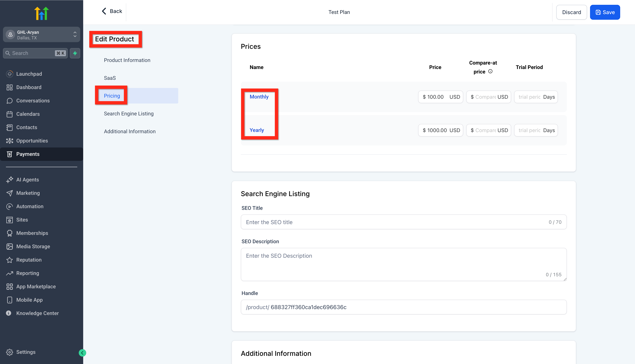Open the AI Agents sparkle icon
Image resolution: width=635 pixels, height=364 pixels.
pos(9,180)
